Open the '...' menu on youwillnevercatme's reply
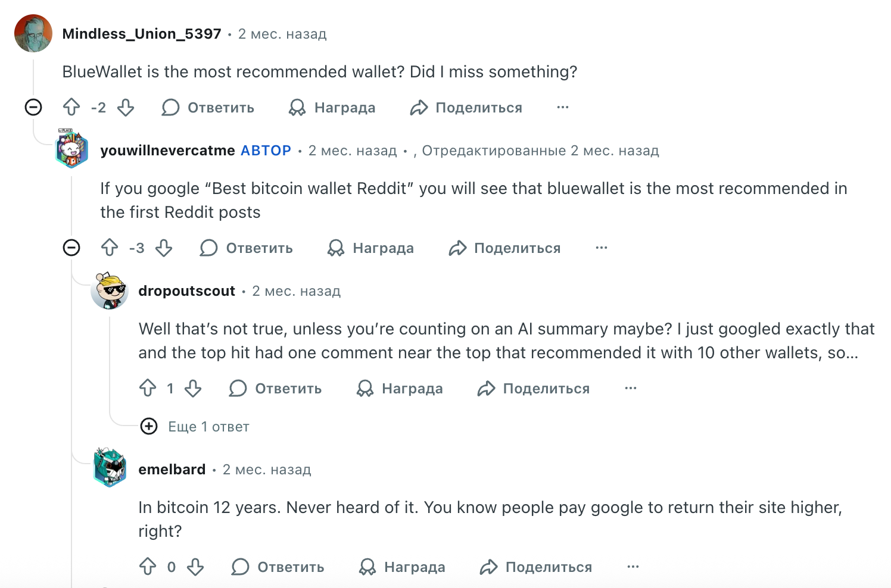 tap(601, 248)
